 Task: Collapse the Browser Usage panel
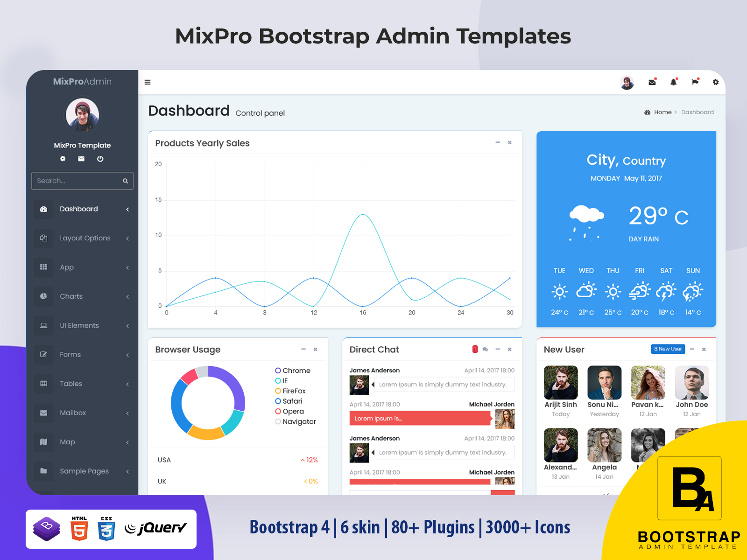303,349
